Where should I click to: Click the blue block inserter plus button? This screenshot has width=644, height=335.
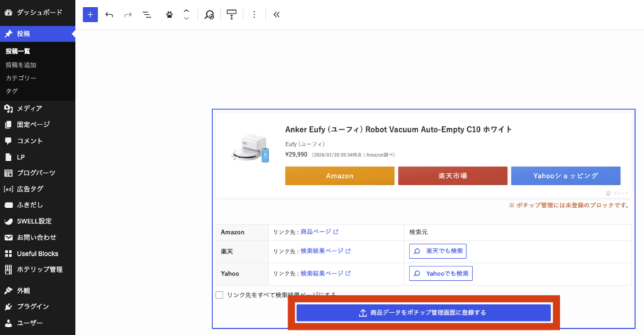(x=91, y=15)
